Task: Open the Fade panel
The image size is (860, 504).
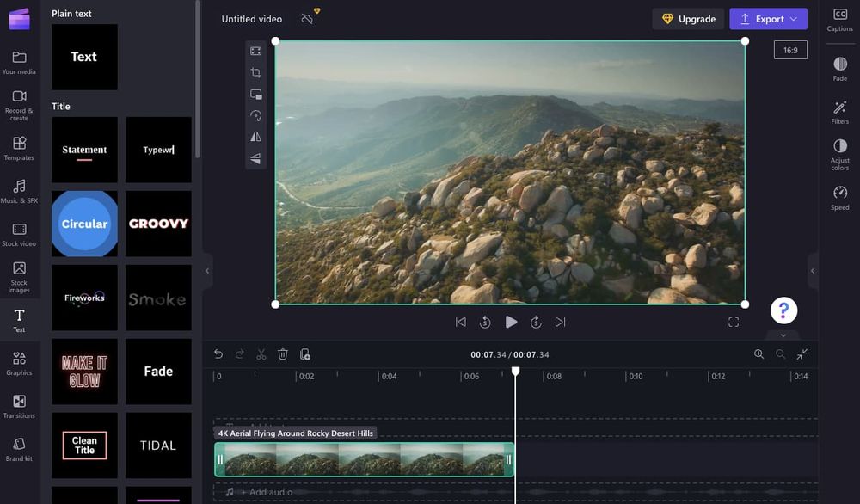Action: point(839,69)
